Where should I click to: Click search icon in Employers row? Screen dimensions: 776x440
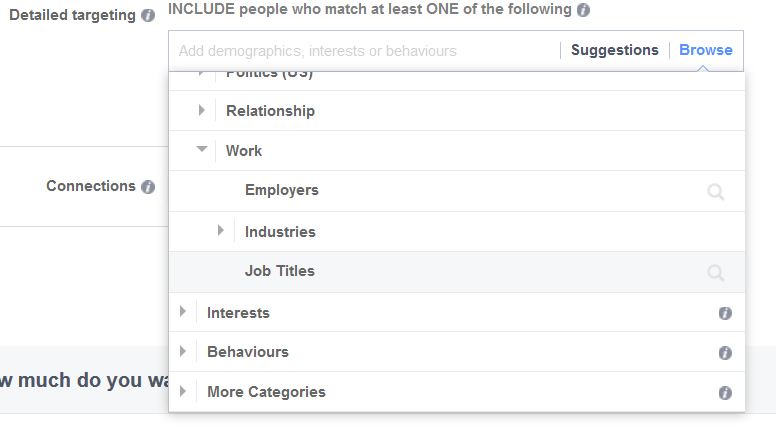(715, 192)
